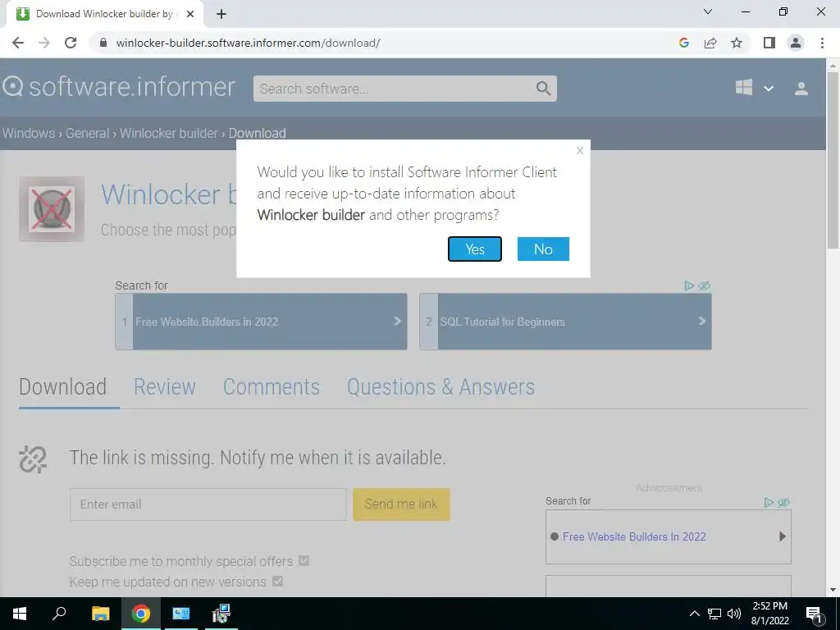Open the user account icon in header
This screenshot has height=630, width=840.
[801, 89]
